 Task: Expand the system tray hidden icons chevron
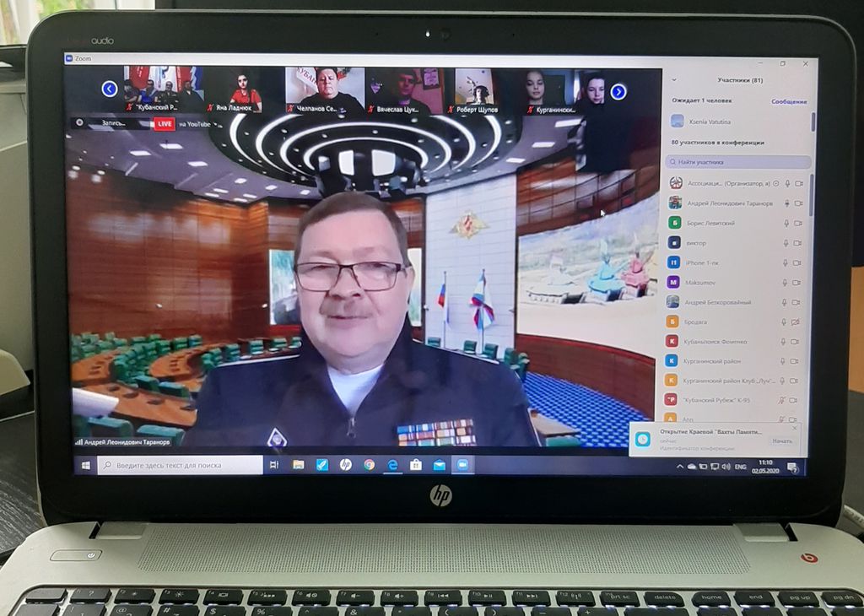coord(680,467)
